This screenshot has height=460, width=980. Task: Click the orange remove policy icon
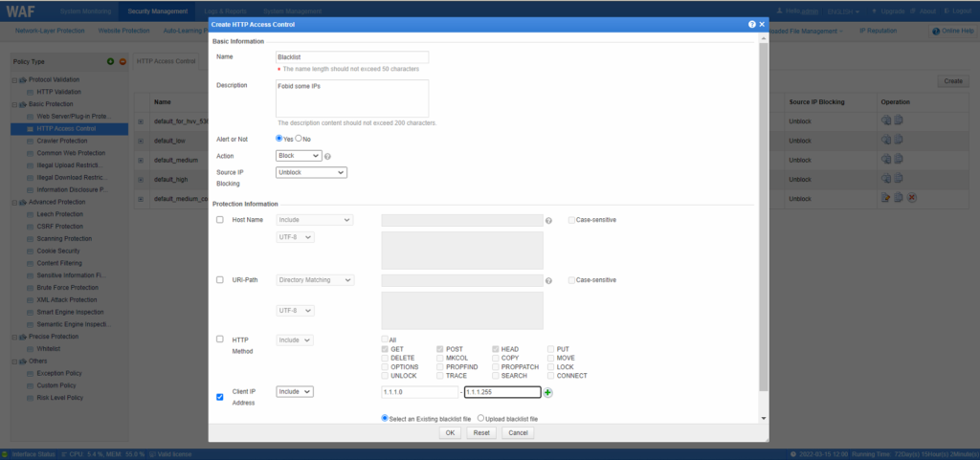pos(122,62)
